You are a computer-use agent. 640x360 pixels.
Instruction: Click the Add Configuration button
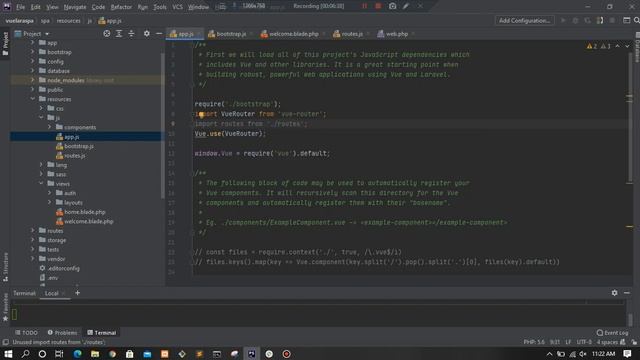(524, 20)
